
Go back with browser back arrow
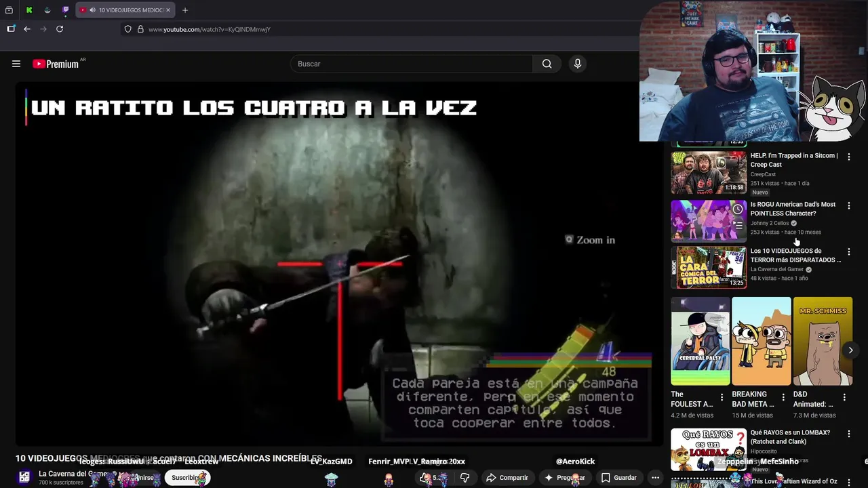click(27, 29)
